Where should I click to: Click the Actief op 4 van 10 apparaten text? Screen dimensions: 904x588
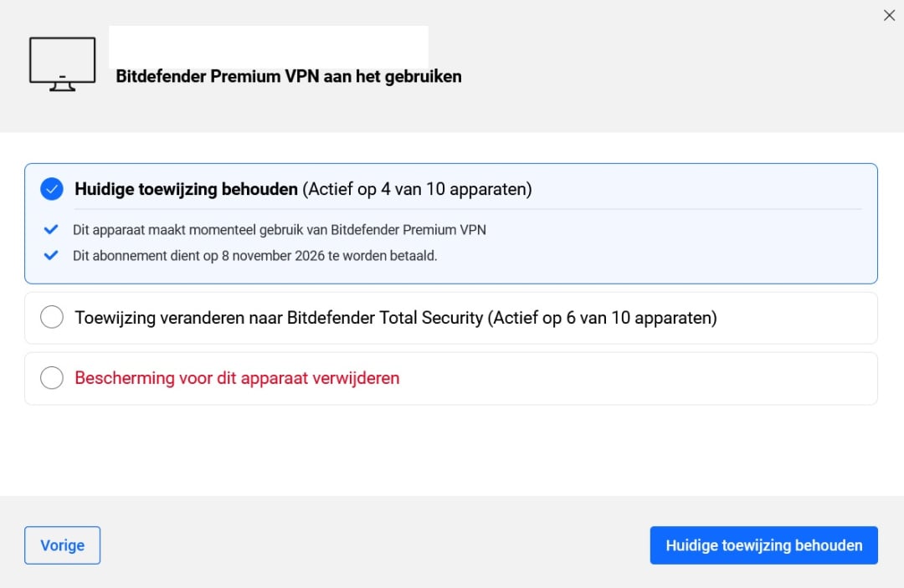417,189
